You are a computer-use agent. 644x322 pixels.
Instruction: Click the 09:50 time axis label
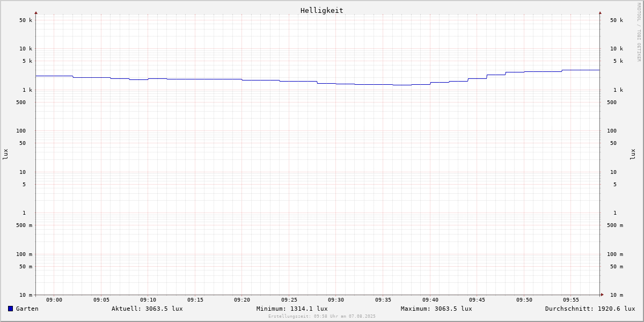(524, 300)
